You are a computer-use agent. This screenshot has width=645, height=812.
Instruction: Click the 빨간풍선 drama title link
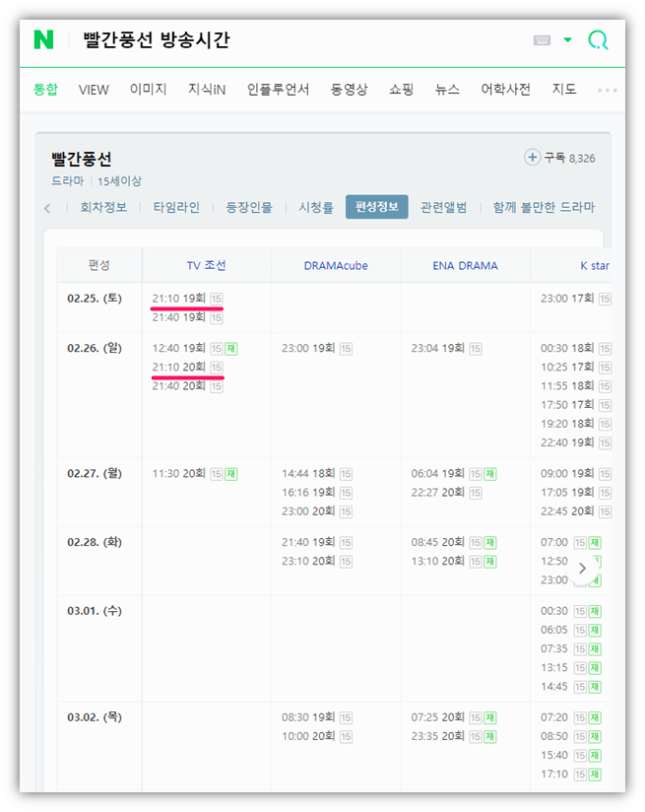(x=84, y=158)
